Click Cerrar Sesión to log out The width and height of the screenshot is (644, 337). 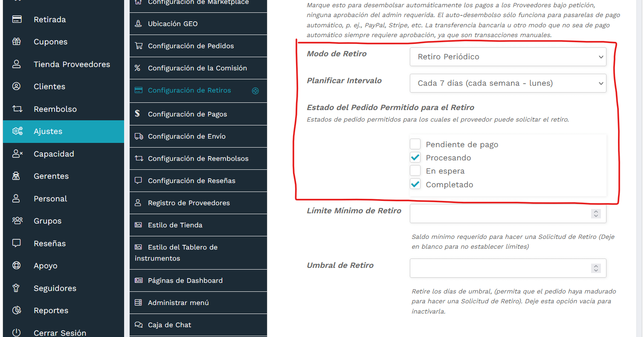pos(60,332)
